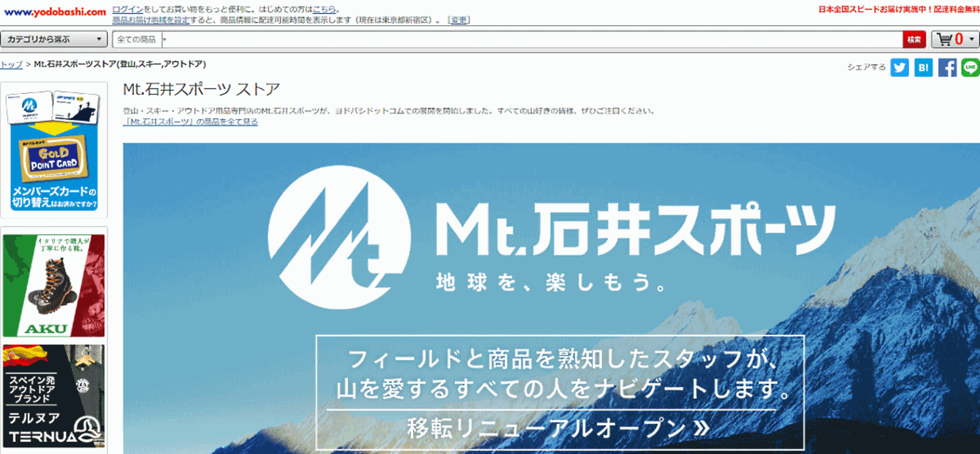Click 移転リニューアルオープン banner link
The image size is (980, 454).
coord(559,428)
